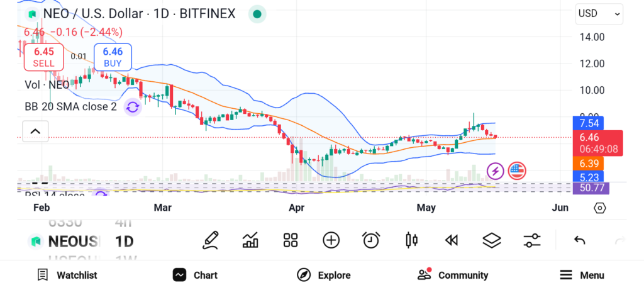Click the price scale target settings icon
The height and width of the screenshot is (290, 644).
[x=599, y=208]
